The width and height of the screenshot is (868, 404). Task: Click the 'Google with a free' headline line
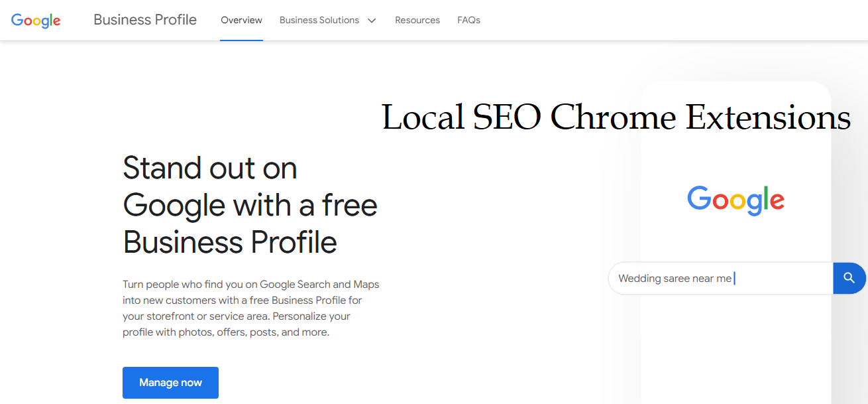[250, 205]
